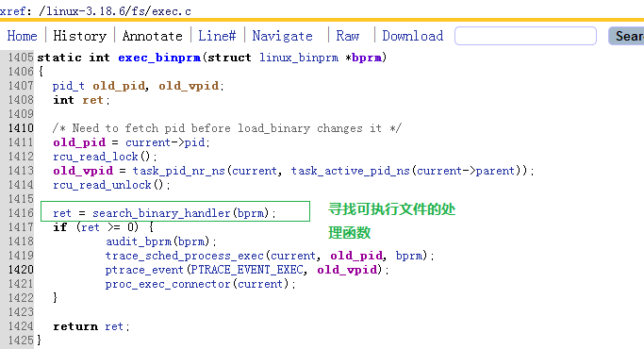Viewport: 644px width, 349px height.
Task: Open the task_active_pid_ns function link
Action: 351,171
